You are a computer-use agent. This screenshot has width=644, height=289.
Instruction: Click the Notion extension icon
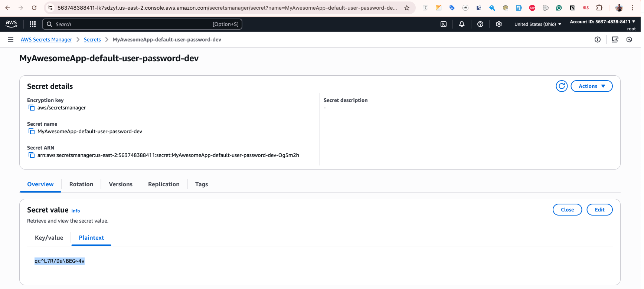click(x=572, y=8)
